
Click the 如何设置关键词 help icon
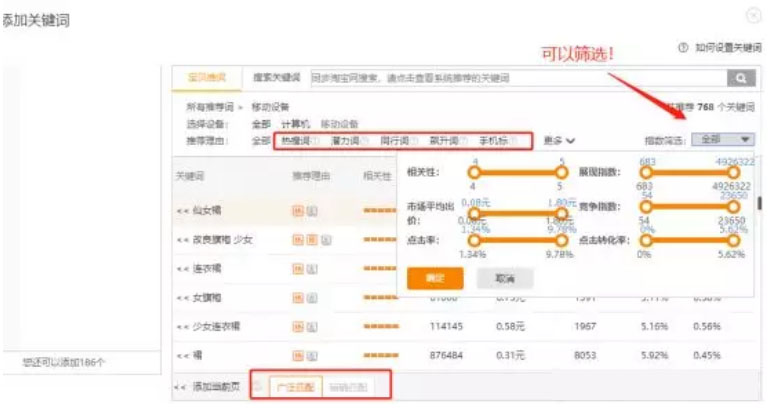tap(683, 48)
